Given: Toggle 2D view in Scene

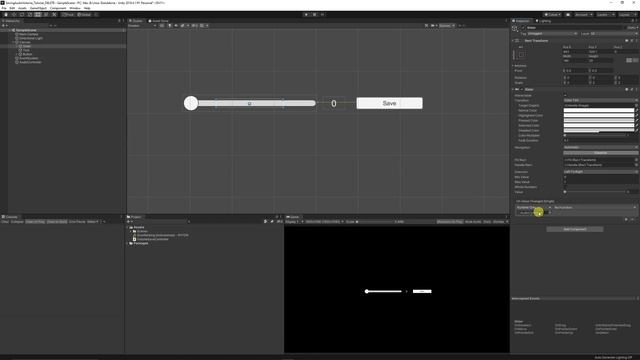Looking at the screenshot, I should tap(162, 26).
